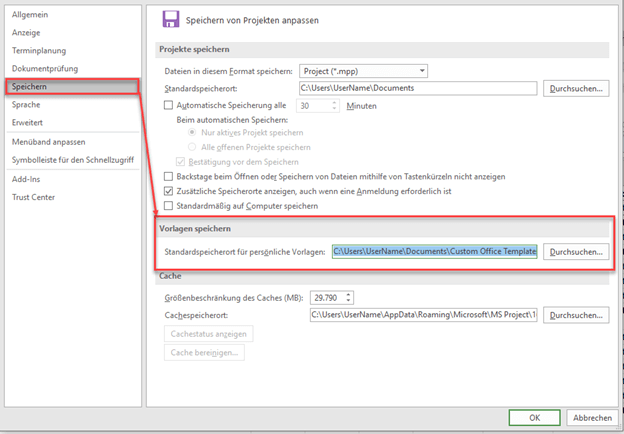
Task: Check Standardmäßig auf Computer speichern
Action: pyautogui.click(x=168, y=206)
